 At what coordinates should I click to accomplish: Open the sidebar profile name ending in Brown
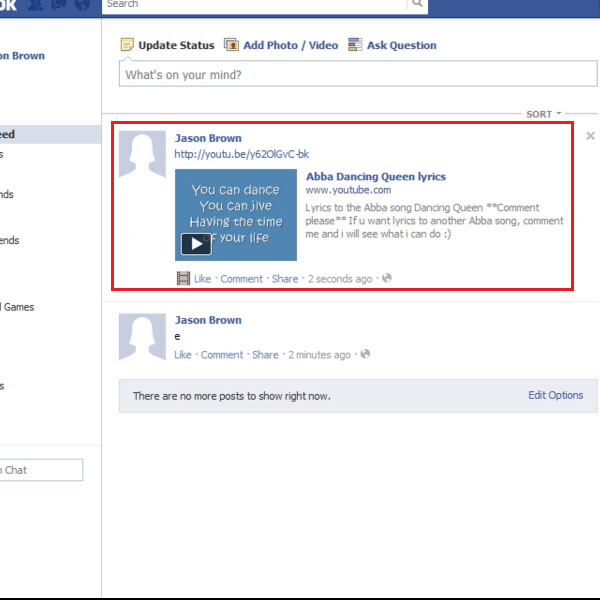pyautogui.click(x=22, y=56)
